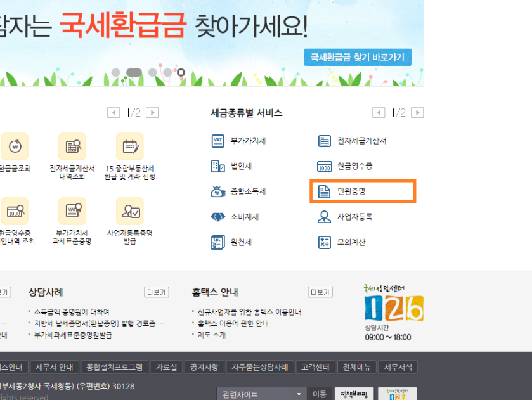Click 국세환급금 찾기 바로가기 button
This screenshot has width=532, height=400.
tap(358, 57)
